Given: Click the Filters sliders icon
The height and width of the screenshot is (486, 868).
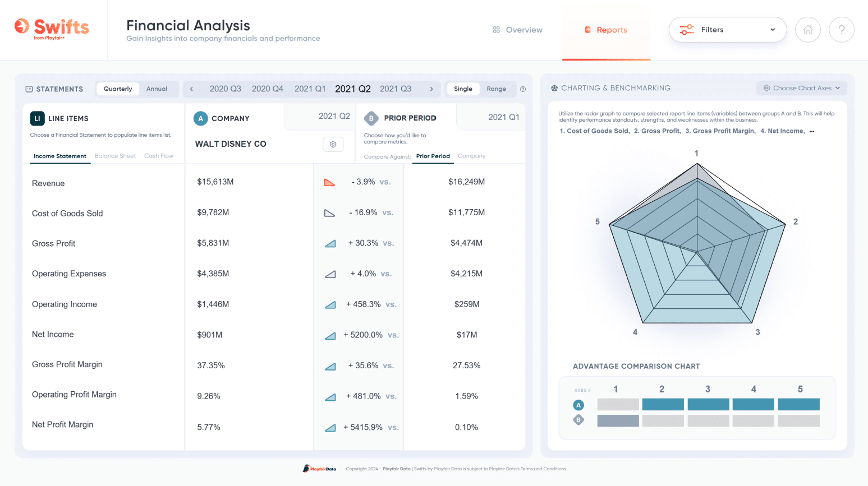Looking at the screenshot, I should coord(687,30).
